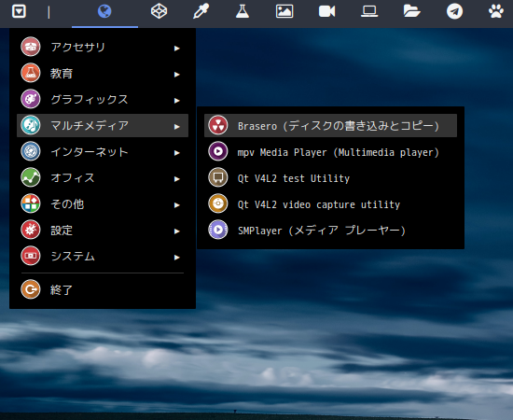Open the globe web browser launcher
This screenshot has width=513, height=420.
[x=104, y=11]
